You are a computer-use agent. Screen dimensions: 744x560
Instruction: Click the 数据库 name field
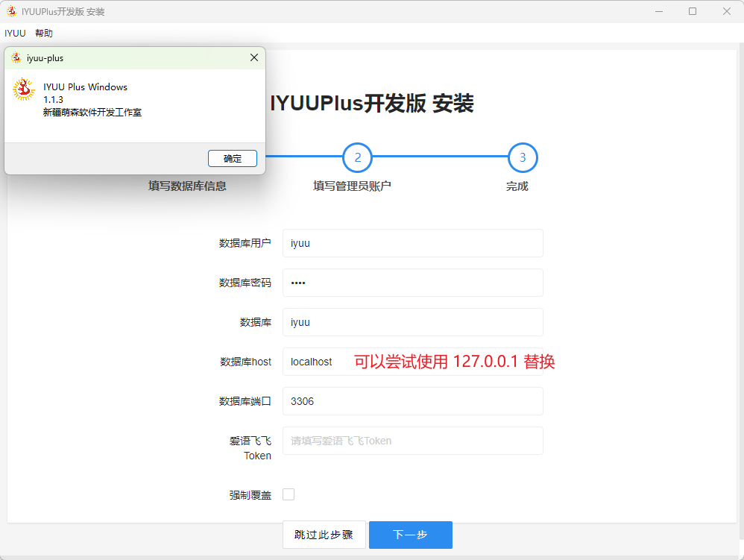pyautogui.click(x=413, y=322)
